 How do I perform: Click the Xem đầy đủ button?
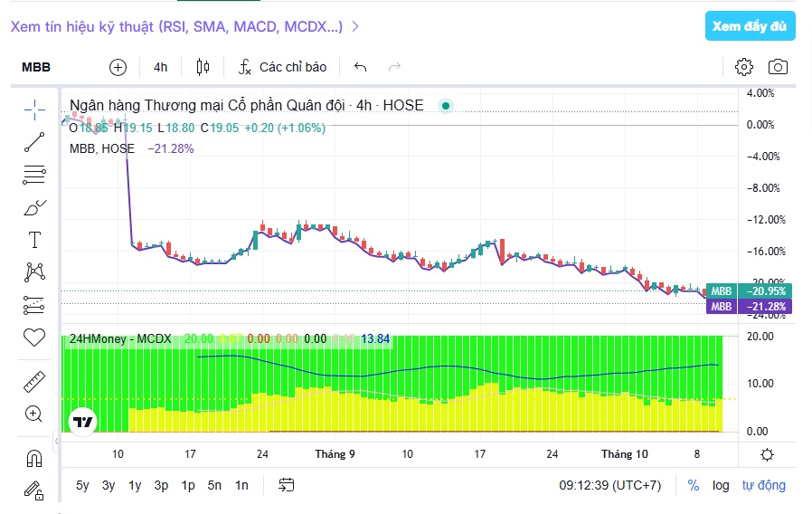750,26
